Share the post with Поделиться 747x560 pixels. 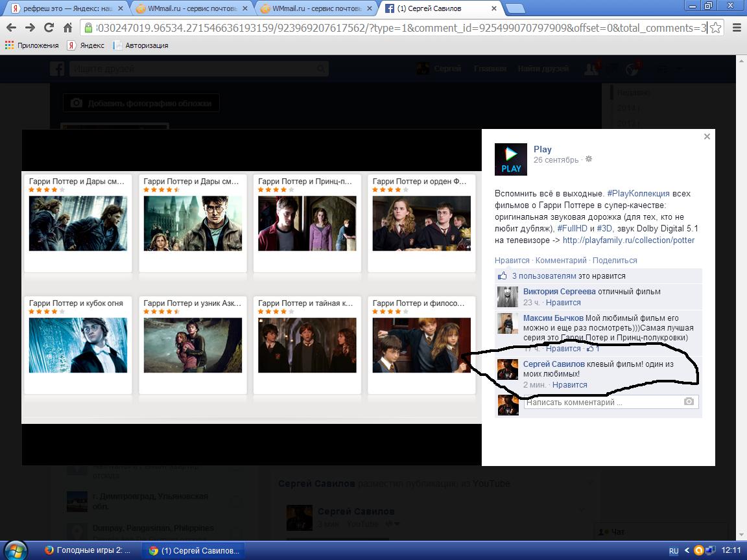pyautogui.click(x=615, y=261)
